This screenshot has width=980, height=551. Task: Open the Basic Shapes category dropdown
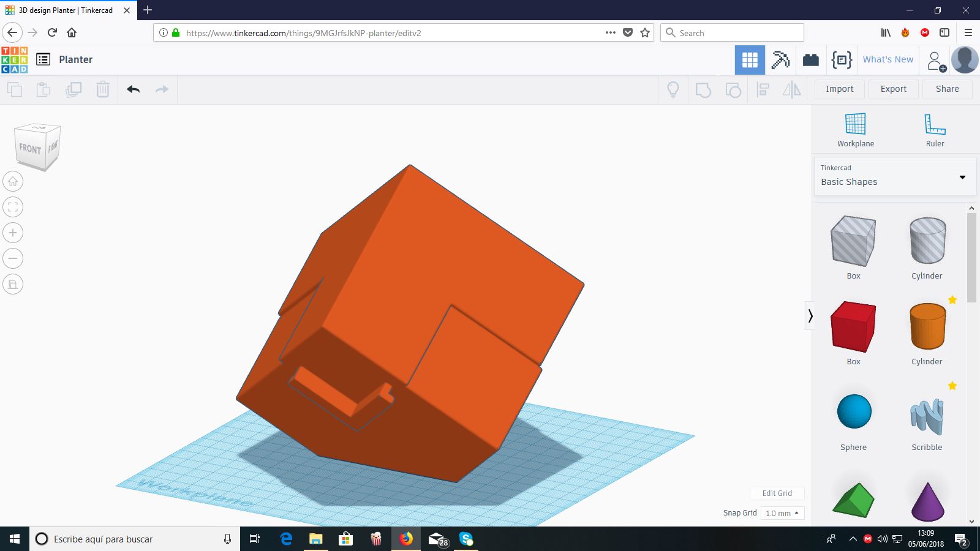point(895,176)
